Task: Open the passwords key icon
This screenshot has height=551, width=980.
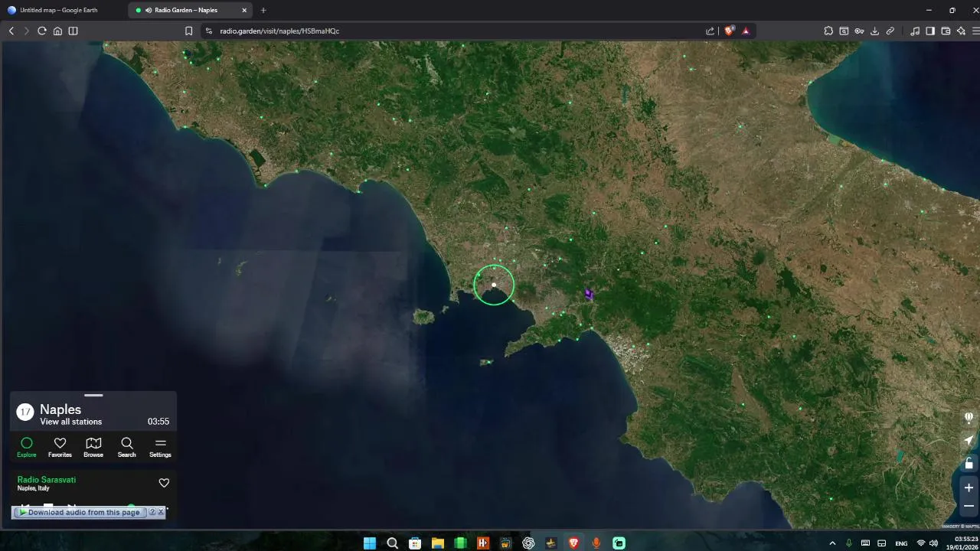Action: pyautogui.click(x=859, y=31)
